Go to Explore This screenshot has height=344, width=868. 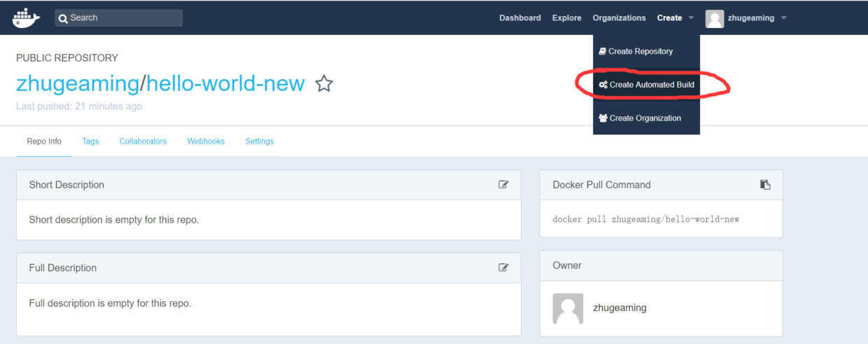566,18
